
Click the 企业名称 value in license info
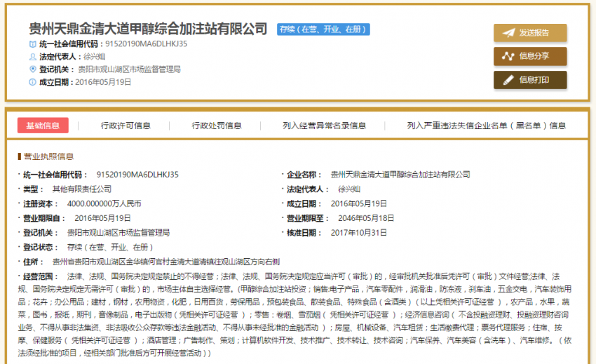point(400,175)
